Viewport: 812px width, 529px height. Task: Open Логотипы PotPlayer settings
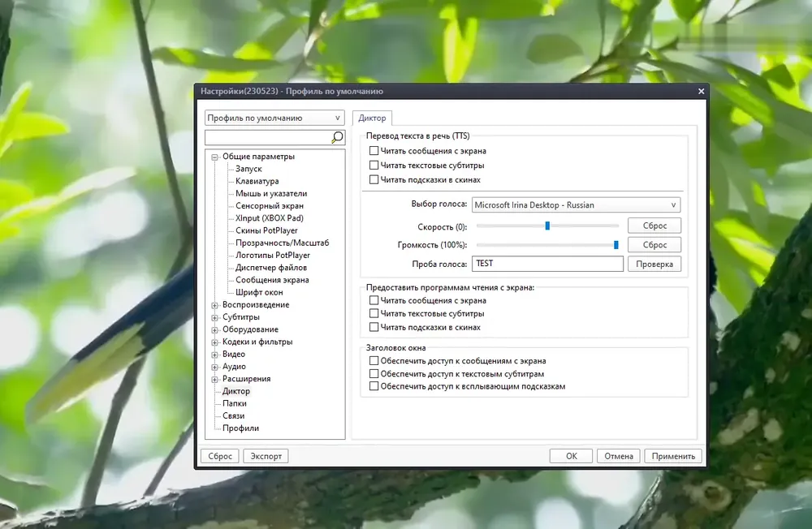[x=272, y=256]
